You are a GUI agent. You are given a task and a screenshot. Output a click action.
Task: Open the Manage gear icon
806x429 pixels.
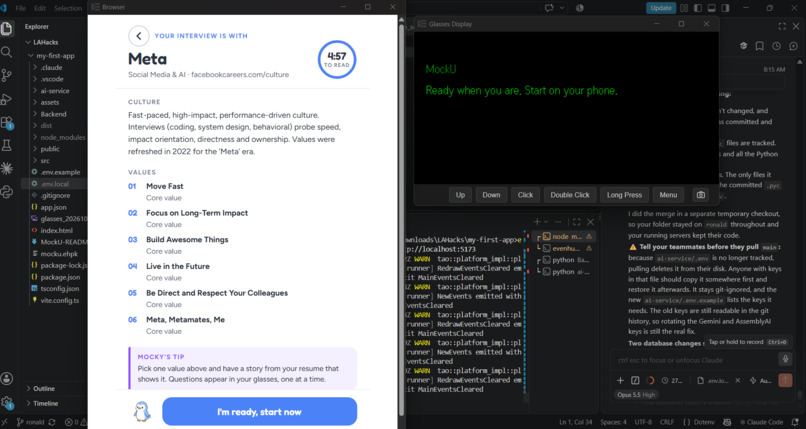(x=6, y=402)
